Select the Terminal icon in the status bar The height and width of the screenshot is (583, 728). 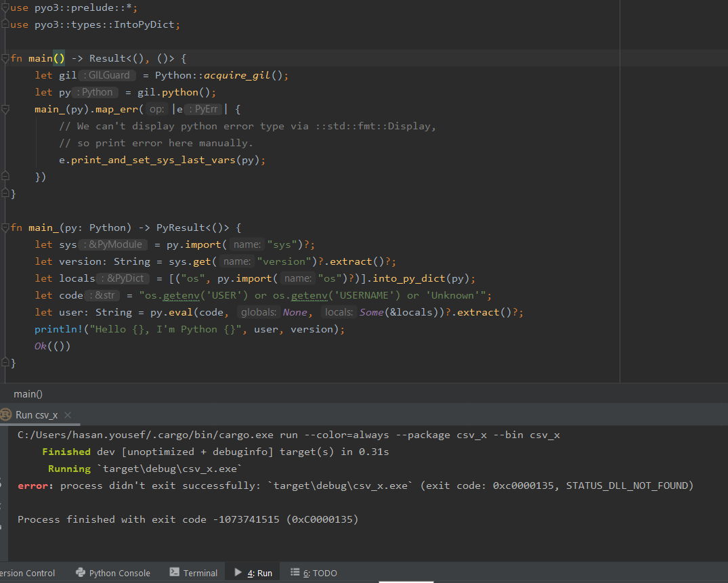pyautogui.click(x=175, y=573)
